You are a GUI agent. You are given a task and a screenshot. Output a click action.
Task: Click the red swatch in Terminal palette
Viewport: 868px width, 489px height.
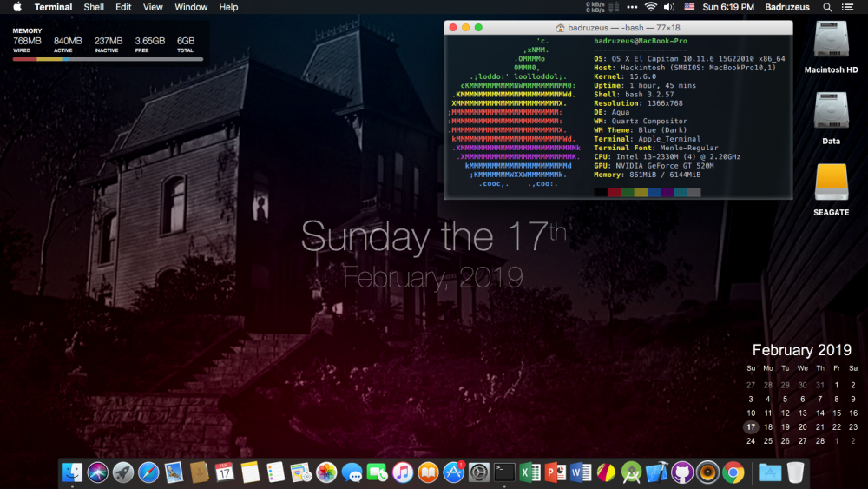click(614, 192)
